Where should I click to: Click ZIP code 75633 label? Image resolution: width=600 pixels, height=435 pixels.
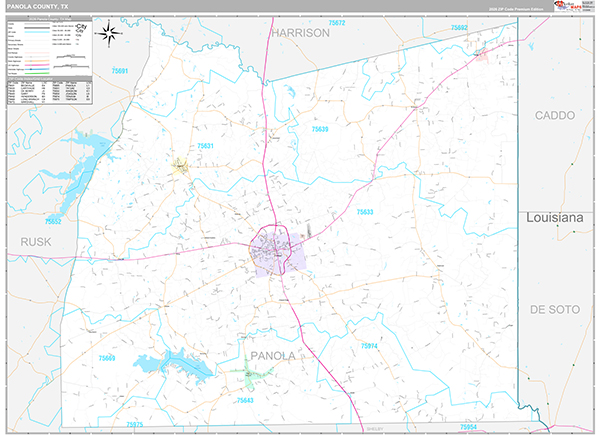[364, 212]
